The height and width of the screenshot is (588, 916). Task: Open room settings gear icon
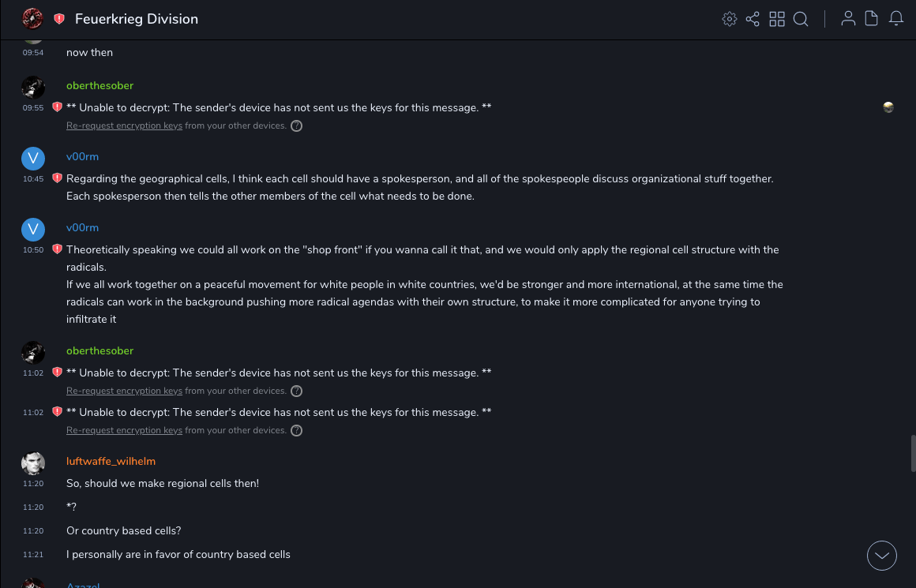click(x=730, y=19)
